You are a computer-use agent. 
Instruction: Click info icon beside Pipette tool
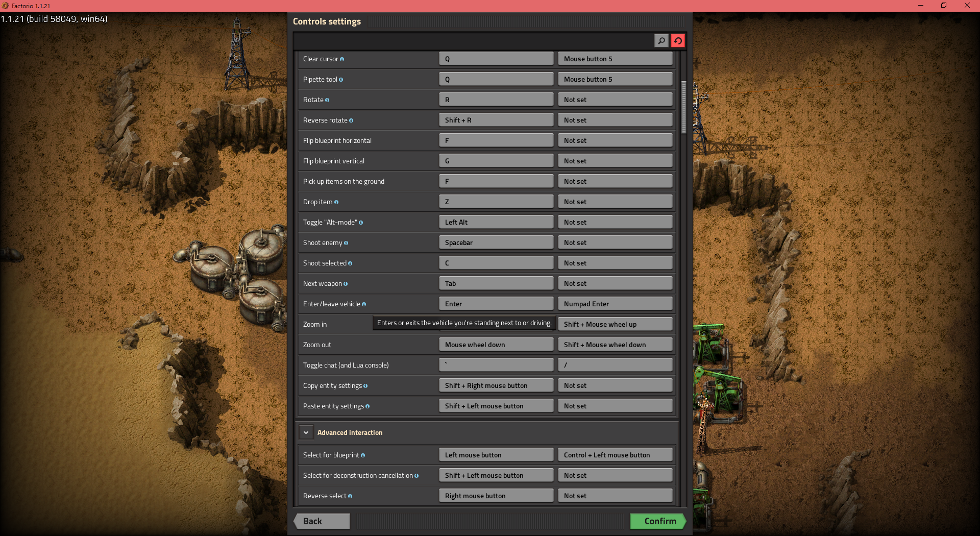(341, 80)
